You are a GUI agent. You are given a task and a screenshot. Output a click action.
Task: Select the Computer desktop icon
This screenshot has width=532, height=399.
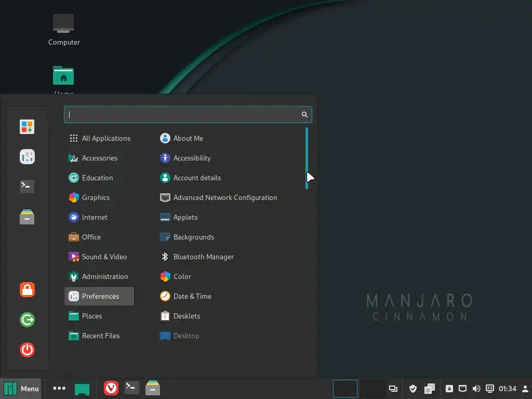click(64, 30)
